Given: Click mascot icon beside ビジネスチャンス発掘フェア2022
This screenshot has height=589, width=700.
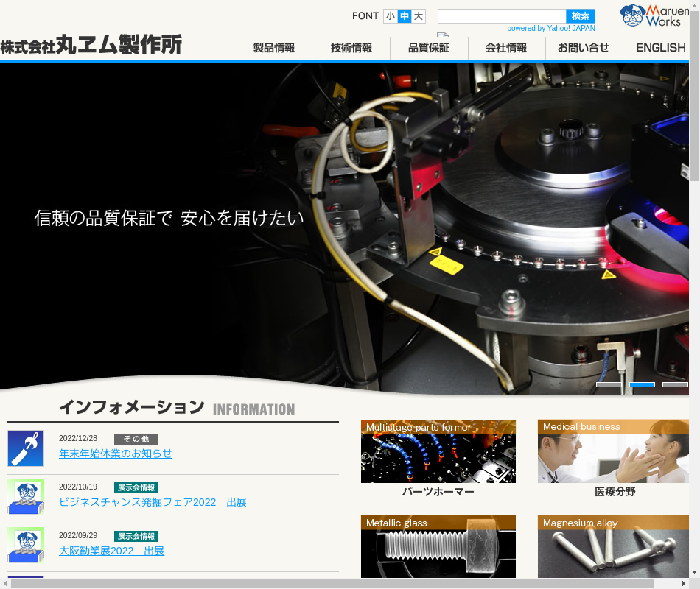Looking at the screenshot, I should click(x=26, y=496).
